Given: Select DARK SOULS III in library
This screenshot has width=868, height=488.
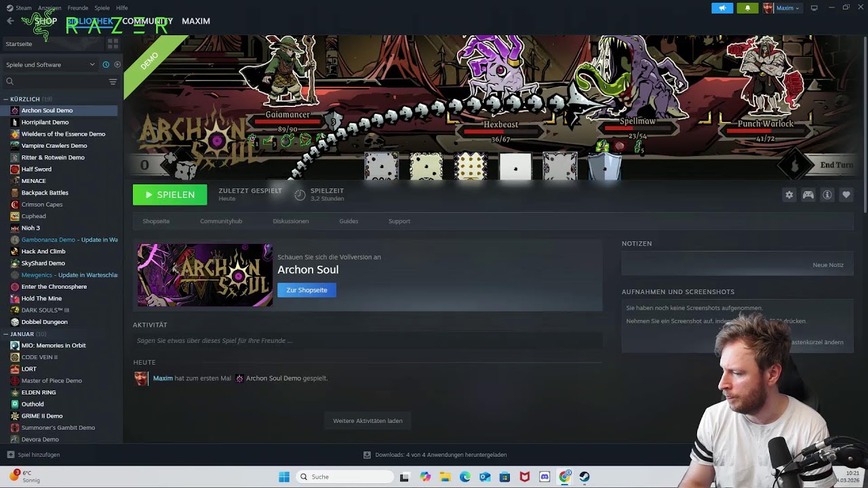Looking at the screenshot, I should tap(45, 310).
